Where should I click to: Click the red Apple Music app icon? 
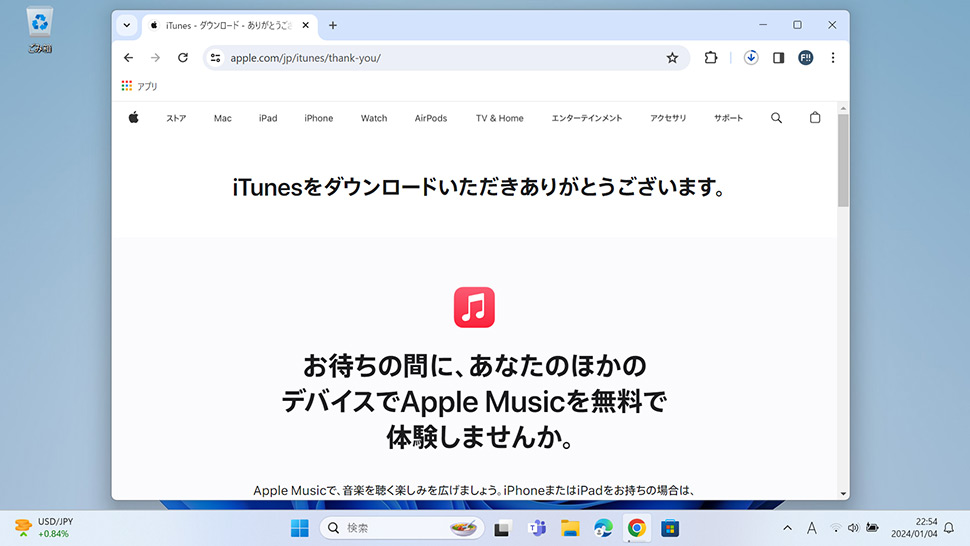click(474, 307)
